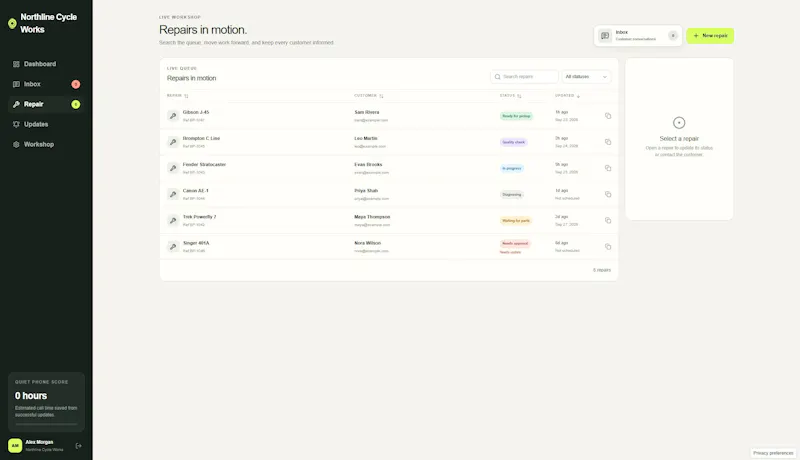Click the Ready for pickup status badge
Viewport: 800px width, 460px height.
(x=516, y=116)
